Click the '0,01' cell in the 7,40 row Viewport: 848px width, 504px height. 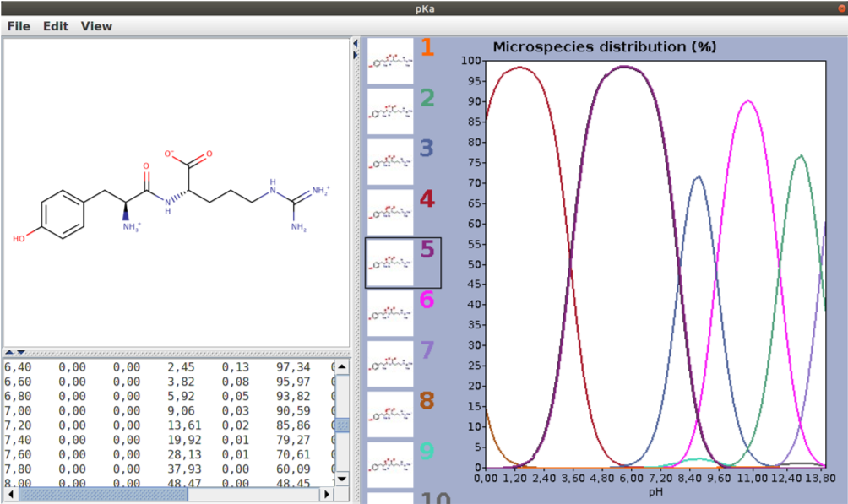tap(236, 440)
